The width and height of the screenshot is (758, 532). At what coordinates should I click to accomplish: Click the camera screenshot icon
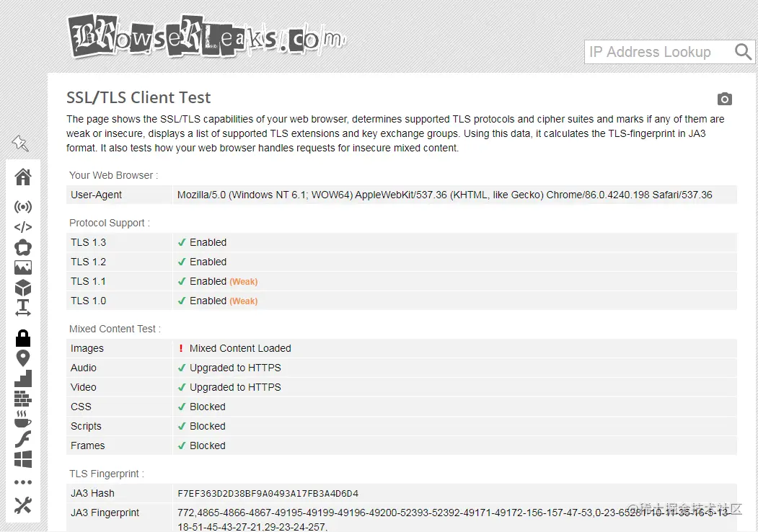click(x=724, y=99)
